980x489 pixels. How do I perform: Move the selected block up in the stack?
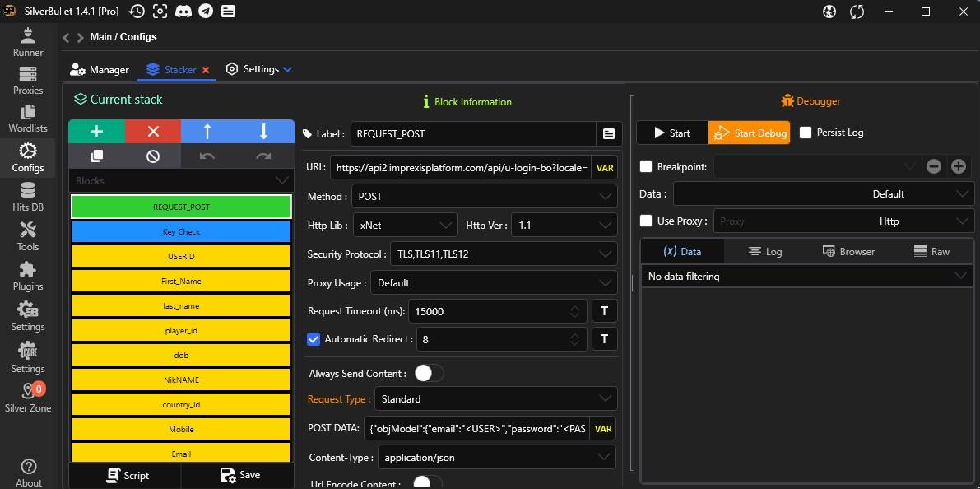[x=207, y=132]
